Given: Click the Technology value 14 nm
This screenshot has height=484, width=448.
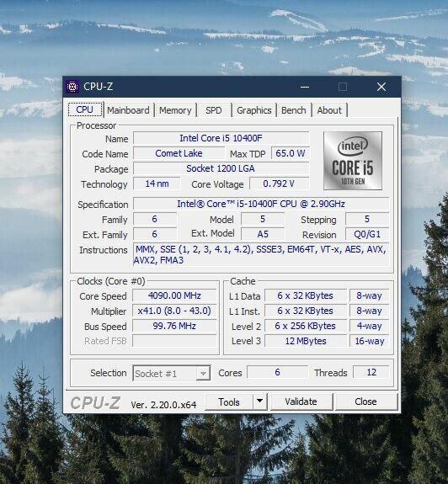Looking at the screenshot, I should [x=157, y=183].
